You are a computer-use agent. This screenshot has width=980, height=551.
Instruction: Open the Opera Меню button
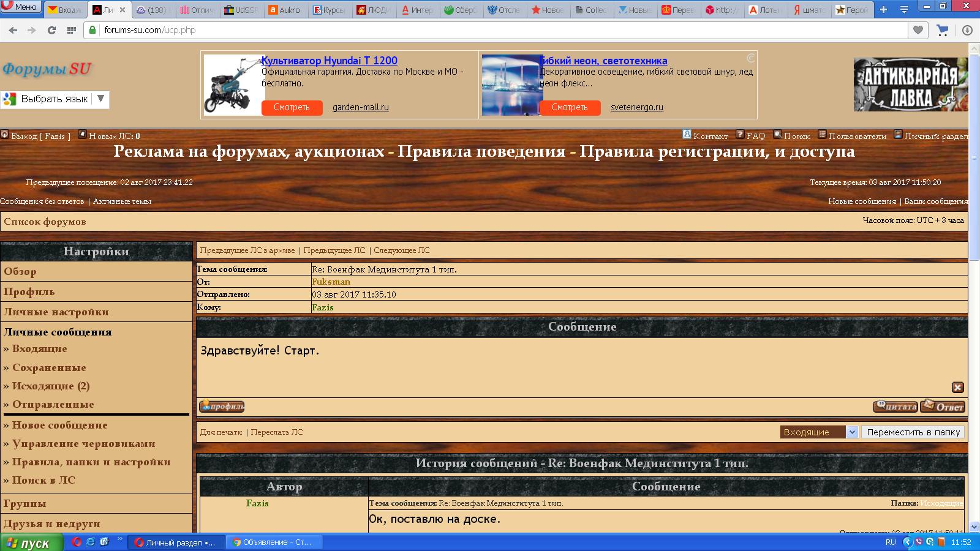[x=21, y=7]
